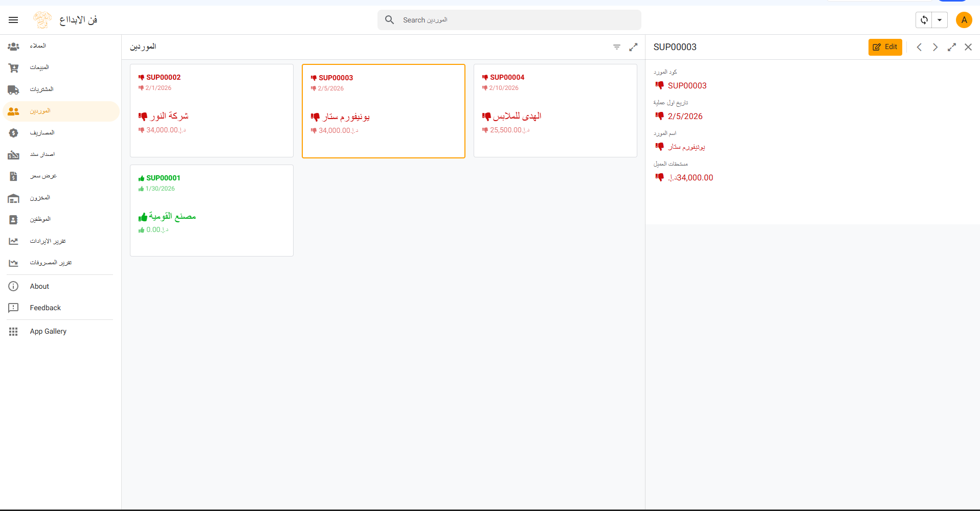Viewport: 980px width, 511px height.
Task: Expand the SUP00003 detail panel
Action: (x=952, y=47)
